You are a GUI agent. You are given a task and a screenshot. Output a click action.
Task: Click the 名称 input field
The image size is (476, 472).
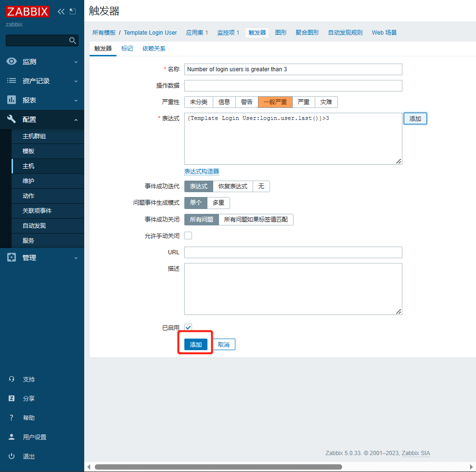[x=293, y=69]
